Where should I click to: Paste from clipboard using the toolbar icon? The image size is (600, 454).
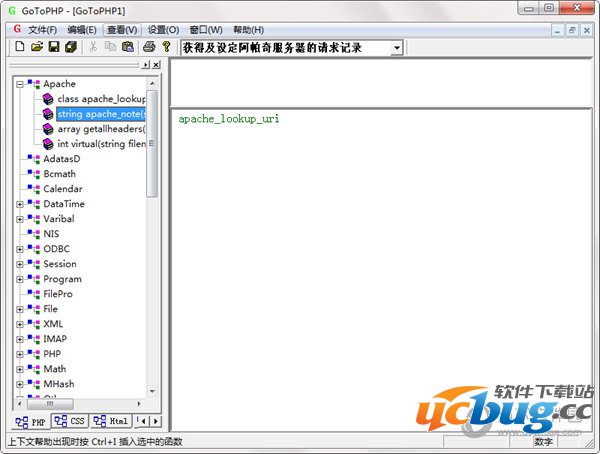point(127,47)
